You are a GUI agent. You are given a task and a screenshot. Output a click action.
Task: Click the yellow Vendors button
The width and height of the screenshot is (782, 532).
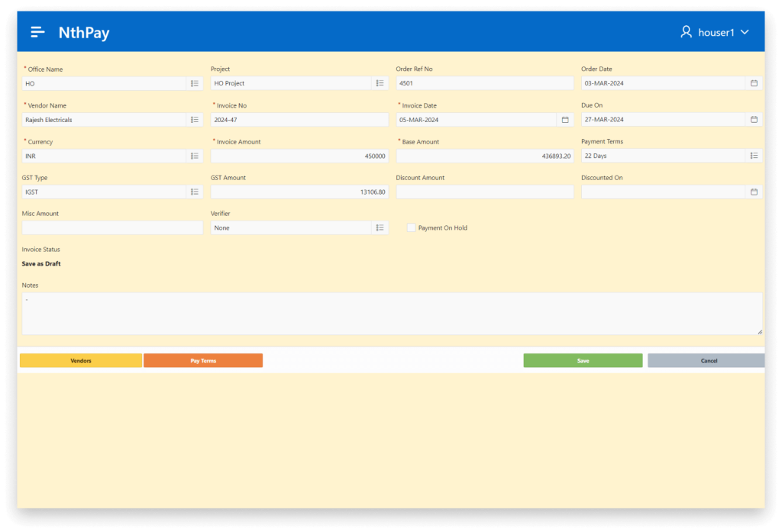81,360
